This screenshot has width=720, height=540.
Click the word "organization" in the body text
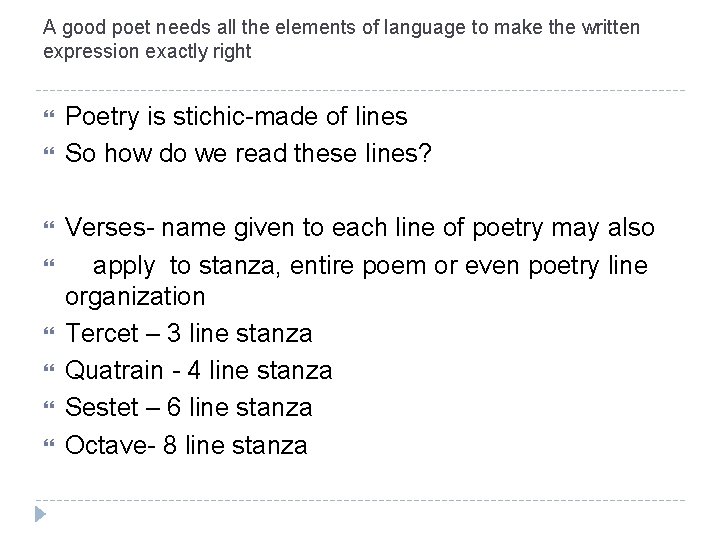(x=135, y=297)
